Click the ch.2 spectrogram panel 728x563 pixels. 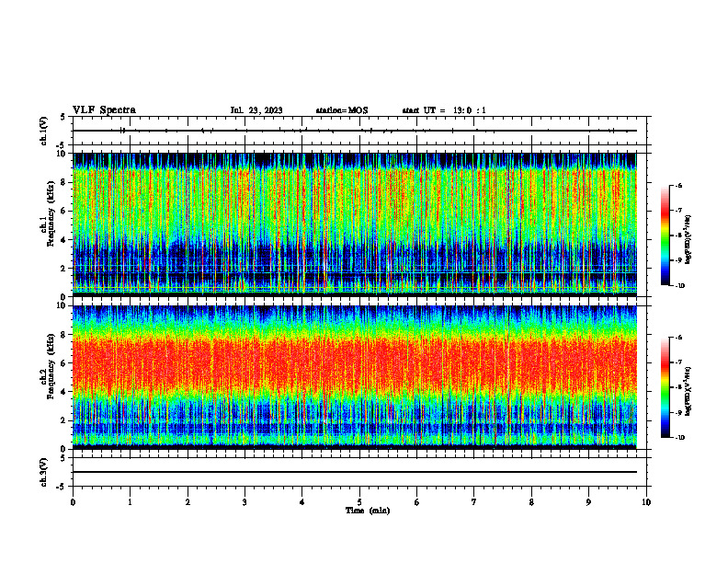pos(355,377)
